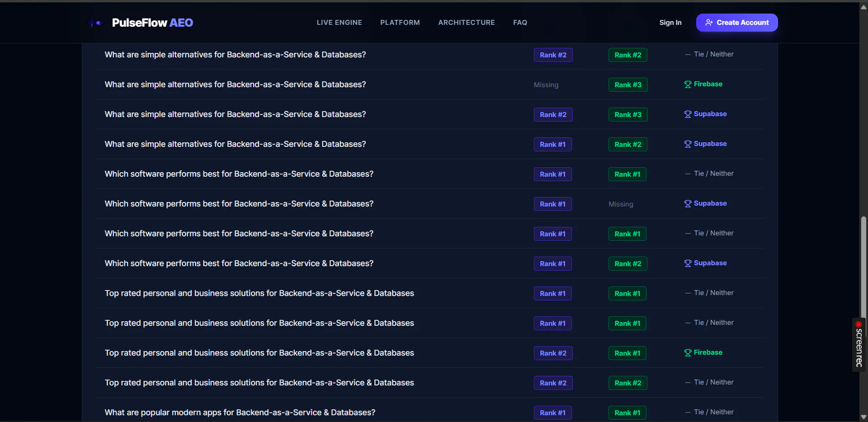
Task: Click the scrollbar down arrow
Action: pos(863,417)
